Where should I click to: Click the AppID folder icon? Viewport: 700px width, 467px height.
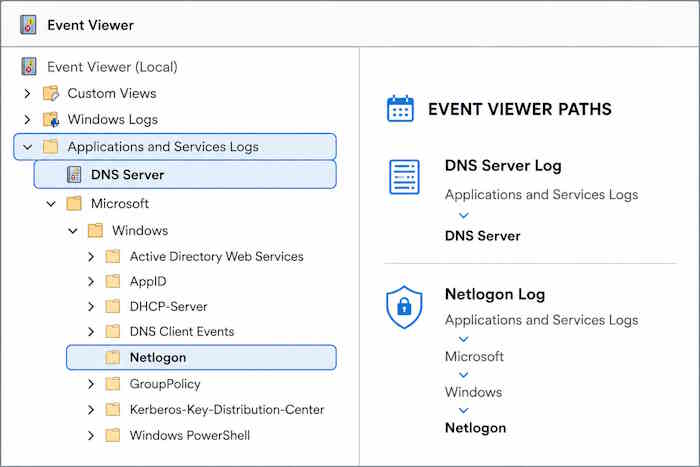click(x=113, y=281)
